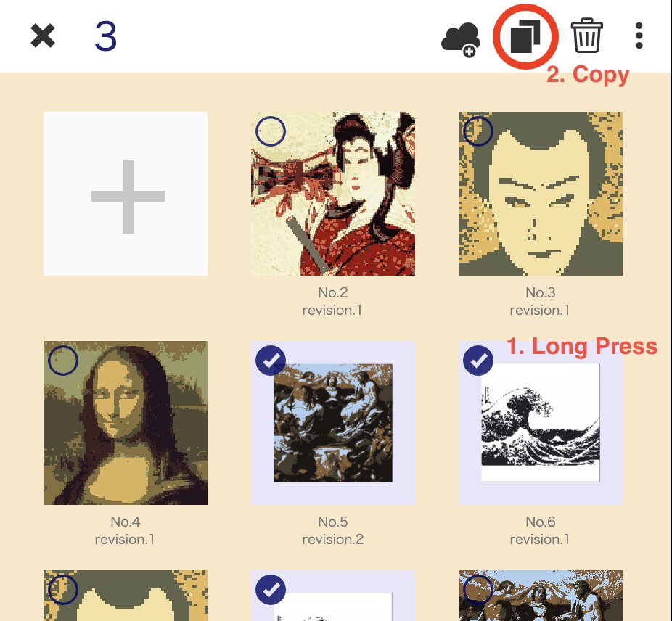Tap the trash can delete icon
Screen dimensions: 672x621
pos(586,36)
